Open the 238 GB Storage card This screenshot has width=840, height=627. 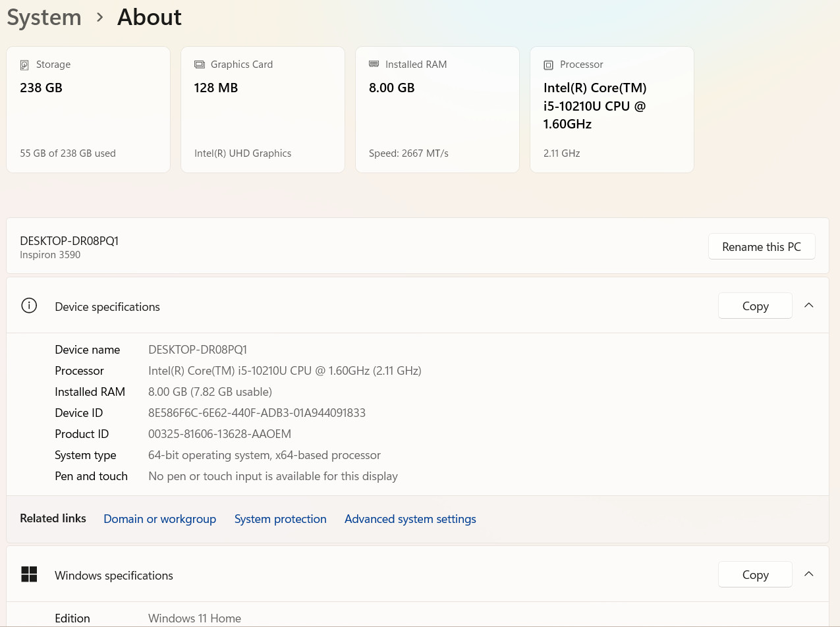[x=88, y=109]
